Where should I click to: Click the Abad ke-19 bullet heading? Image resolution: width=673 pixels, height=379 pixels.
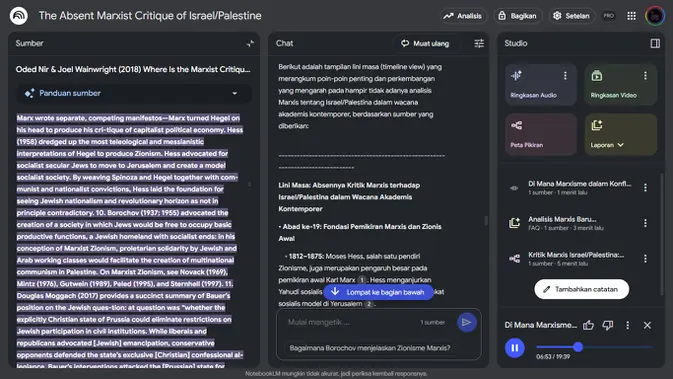[360, 232]
